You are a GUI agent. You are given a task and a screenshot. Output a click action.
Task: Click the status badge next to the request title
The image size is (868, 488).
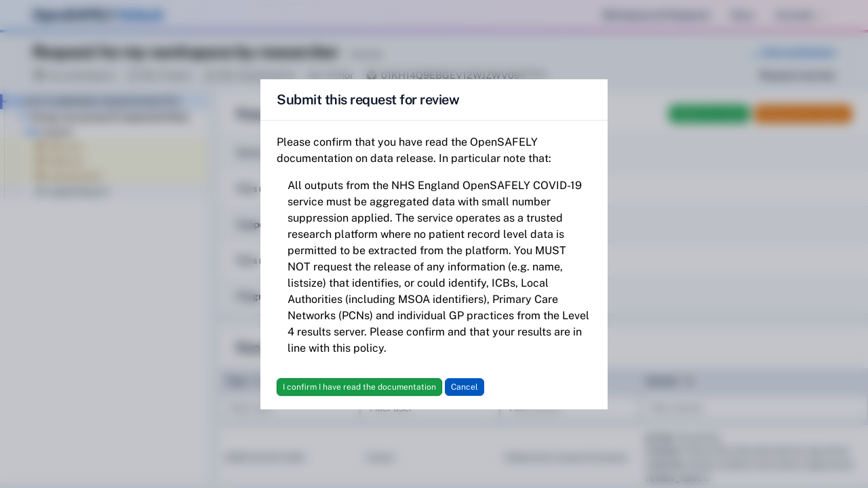366,54
